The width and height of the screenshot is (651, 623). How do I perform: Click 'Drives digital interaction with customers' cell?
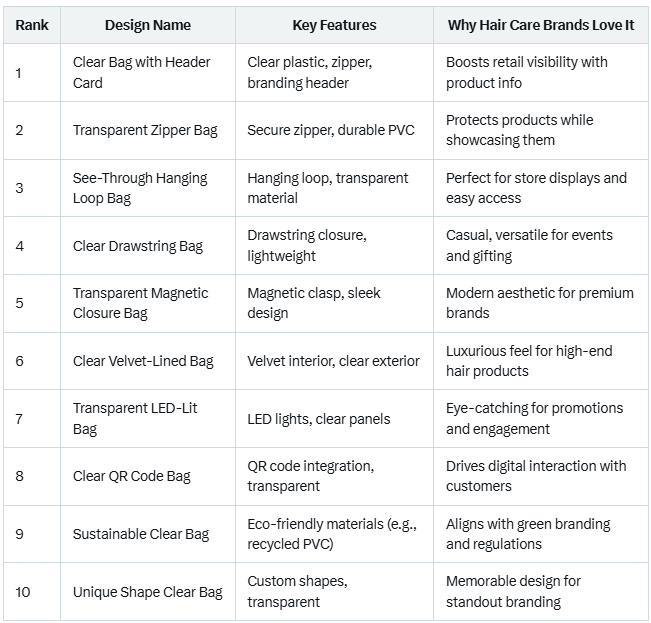536,476
